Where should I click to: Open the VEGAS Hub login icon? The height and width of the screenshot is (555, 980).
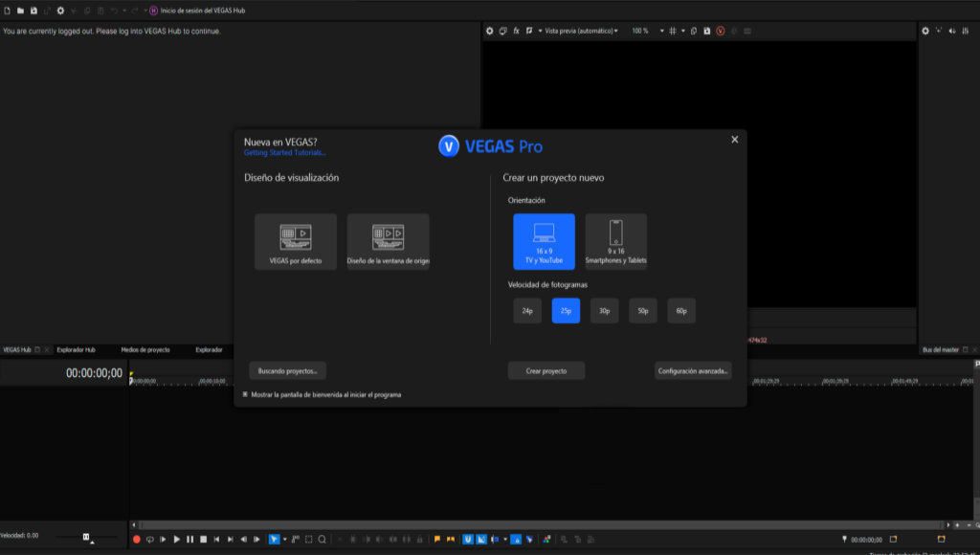point(153,11)
